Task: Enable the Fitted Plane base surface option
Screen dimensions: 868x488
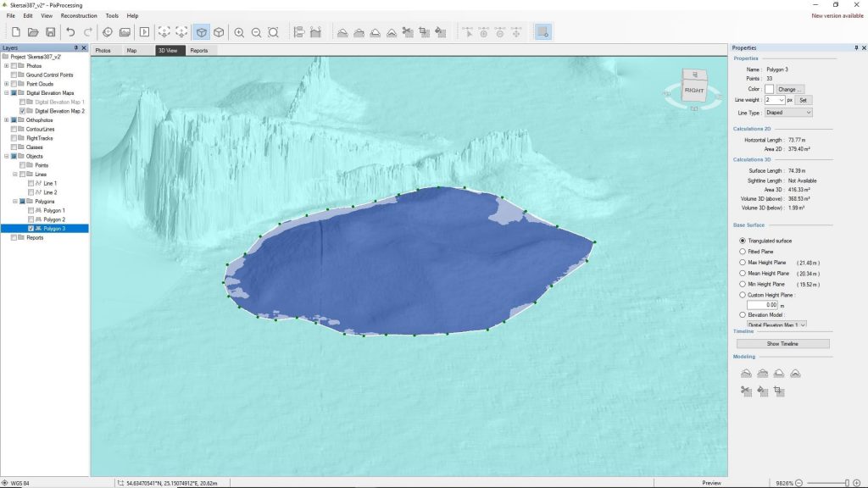Action: coord(743,251)
